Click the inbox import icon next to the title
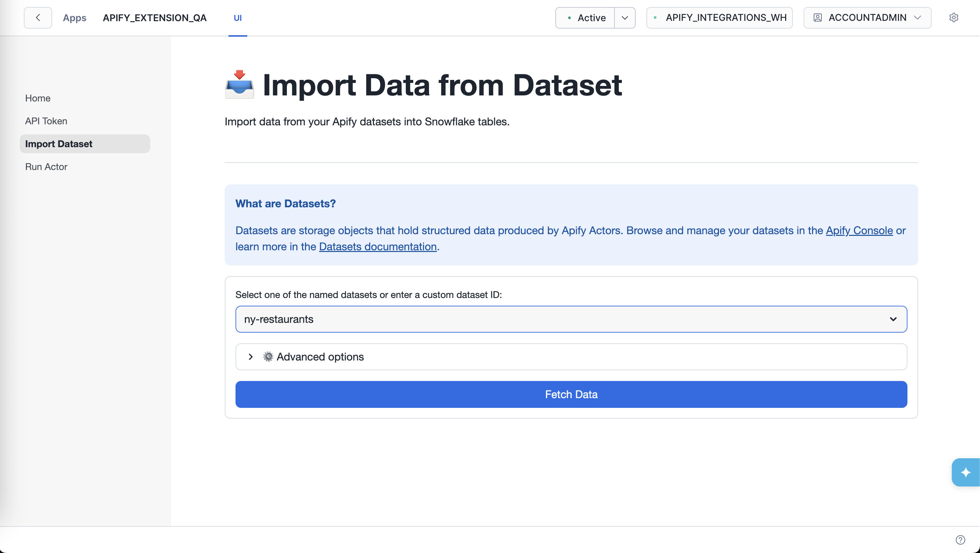 [x=239, y=85]
